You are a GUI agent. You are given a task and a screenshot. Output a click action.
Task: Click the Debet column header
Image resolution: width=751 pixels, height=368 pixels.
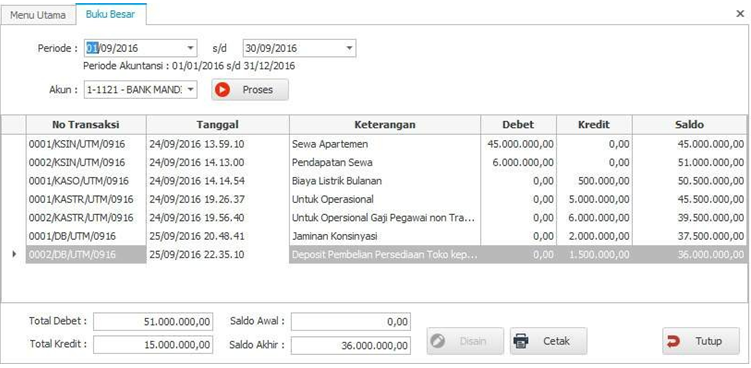pyautogui.click(x=518, y=125)
